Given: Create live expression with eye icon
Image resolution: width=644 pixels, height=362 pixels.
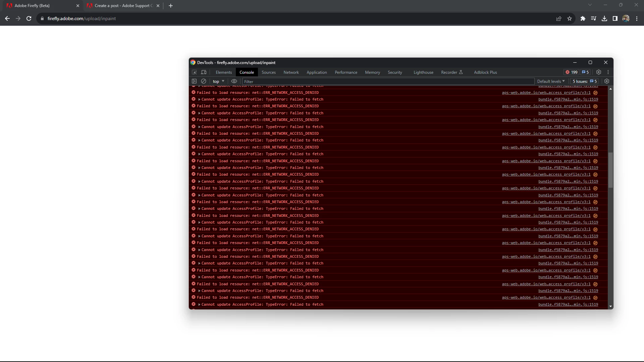Looking at the screenshot, I should [x=234, y=81].
